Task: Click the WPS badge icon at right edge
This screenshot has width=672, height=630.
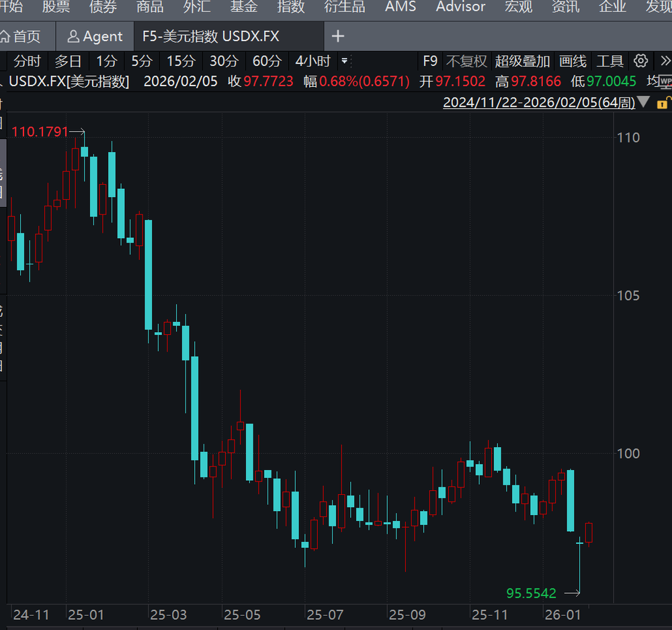Action: click(665, 82)
